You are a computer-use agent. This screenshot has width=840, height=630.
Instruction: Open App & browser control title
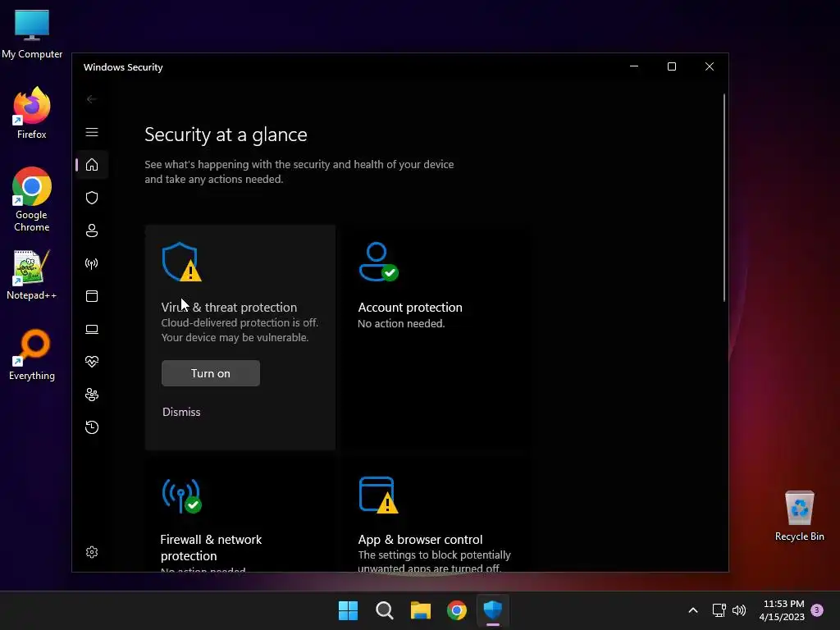[x=420, y=540]
